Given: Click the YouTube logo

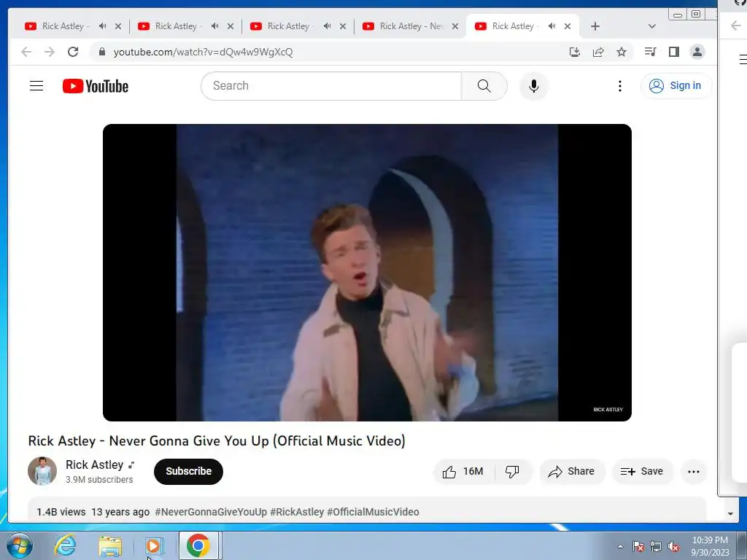Looking at the screenshot, I should pos(96,86).
